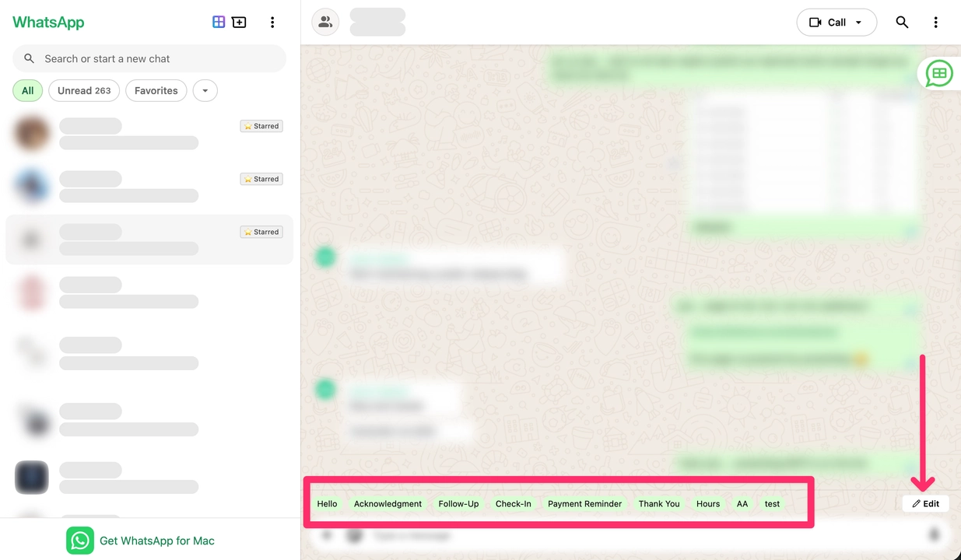961x560 pixels.
Task: Open the purple grid extension icon
Action: [219, 23]
